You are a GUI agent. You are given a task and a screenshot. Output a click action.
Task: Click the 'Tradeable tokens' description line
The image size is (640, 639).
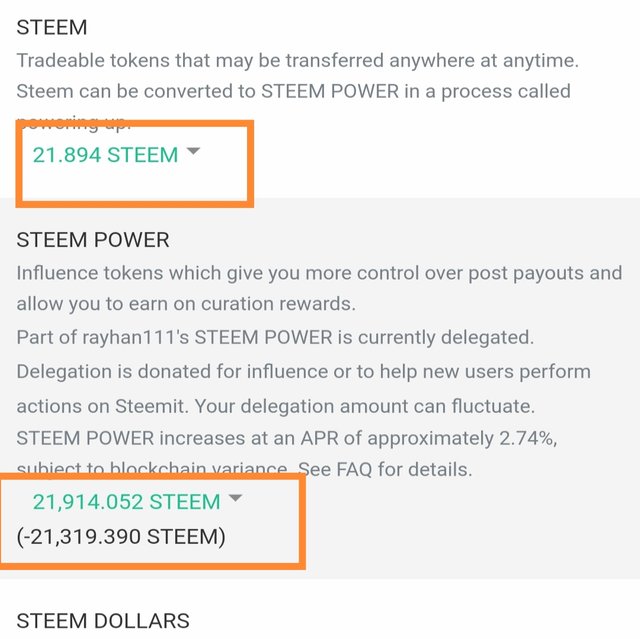pyautogui.click(x=298, y=60)
